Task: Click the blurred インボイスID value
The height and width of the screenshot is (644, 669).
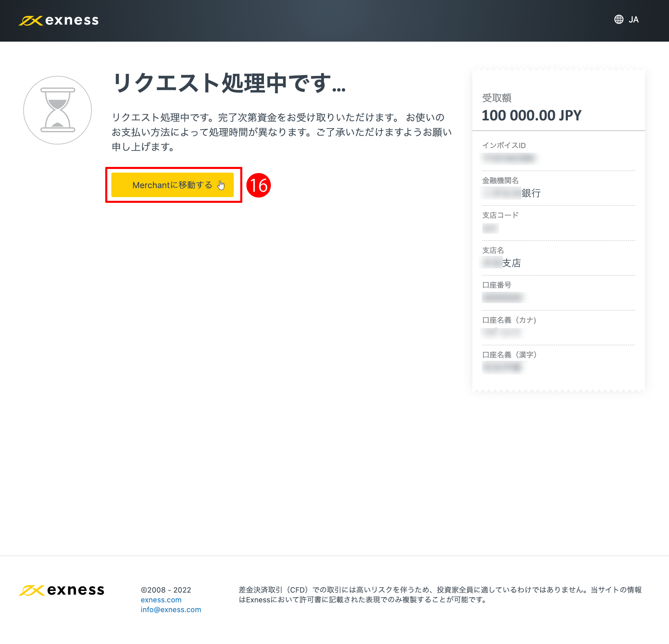Action: [x=509, y=158]
